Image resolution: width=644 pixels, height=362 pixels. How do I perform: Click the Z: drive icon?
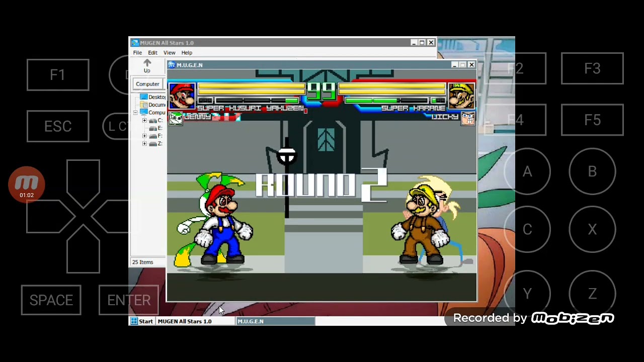click(153, 144)
